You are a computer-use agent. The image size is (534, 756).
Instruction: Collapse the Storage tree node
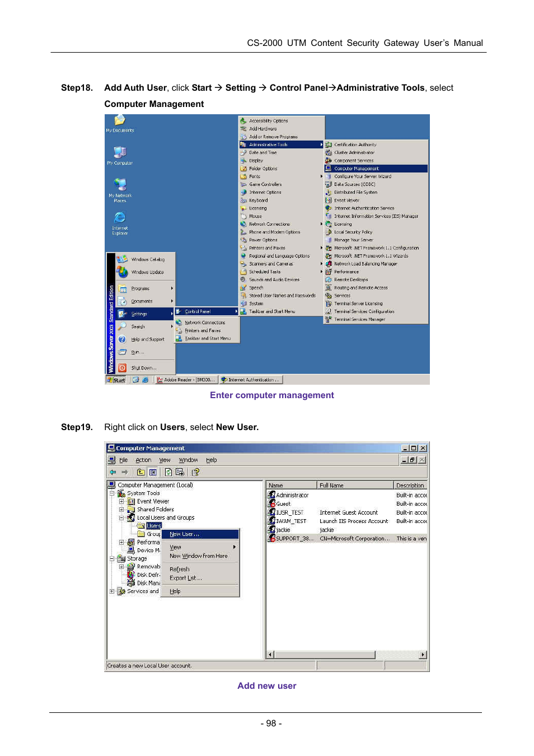pyautogui.click(x=112, y=559)
